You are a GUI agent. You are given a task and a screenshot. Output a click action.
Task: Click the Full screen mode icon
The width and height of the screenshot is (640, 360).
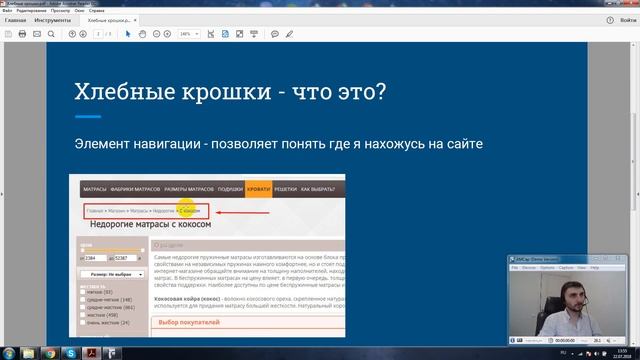[x=240, y=34]
